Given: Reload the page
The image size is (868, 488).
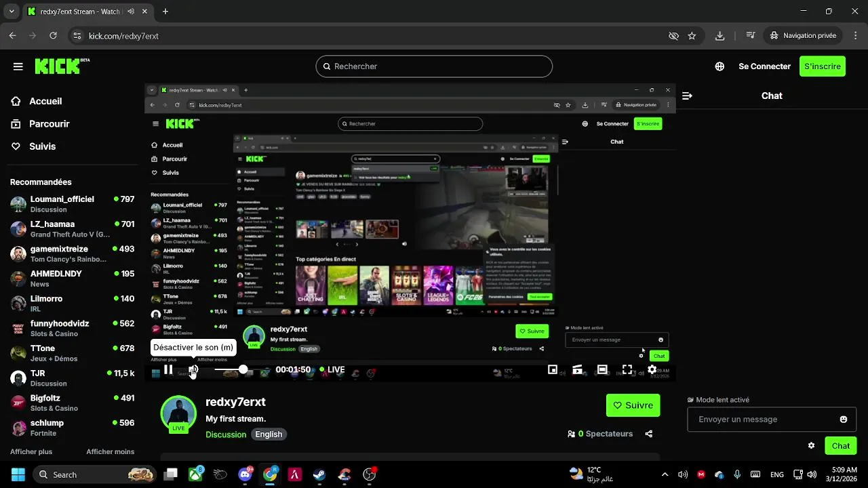Looking at the screenshot, I should click(x=54, y=35).
